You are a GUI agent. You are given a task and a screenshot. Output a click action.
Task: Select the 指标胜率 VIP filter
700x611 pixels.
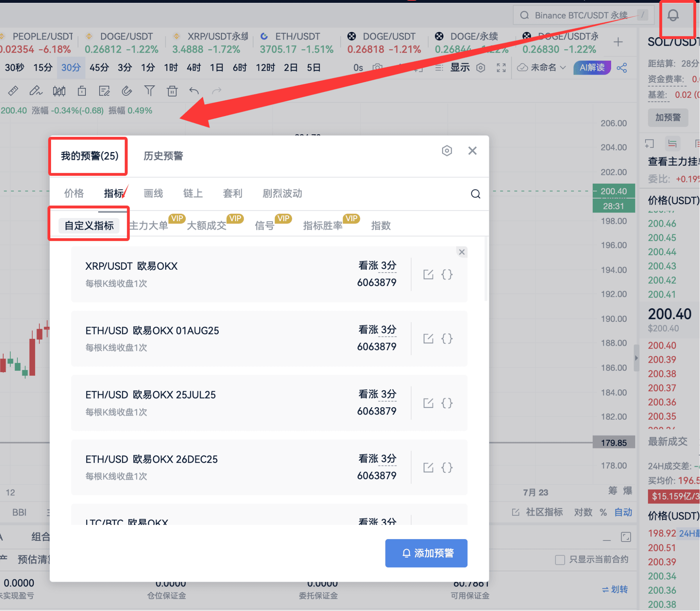(x=323, y=226)
